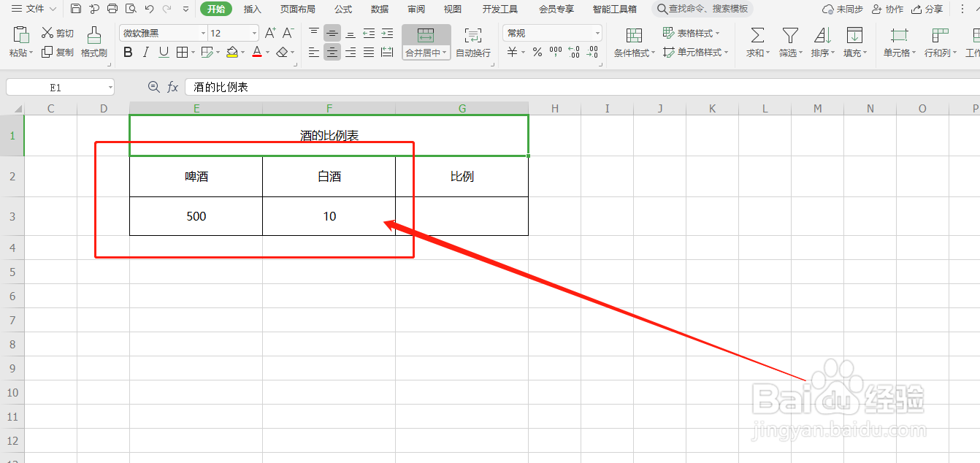Switch to the 页面布局 tab
This screenshot has height=463, width=980.
(298, 9)
